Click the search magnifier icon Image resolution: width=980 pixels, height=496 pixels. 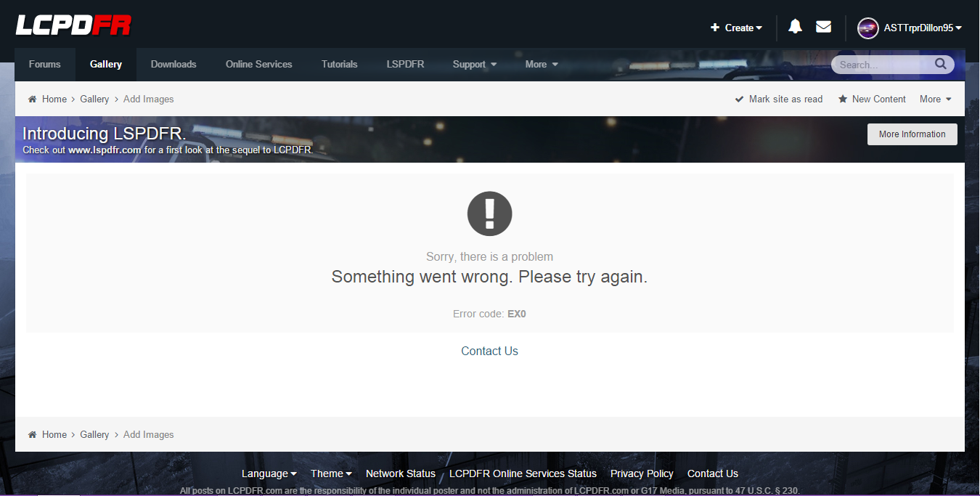940,64
